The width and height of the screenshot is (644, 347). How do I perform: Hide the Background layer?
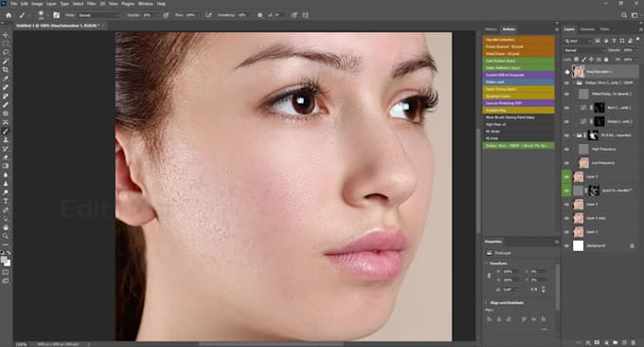[566, 246]
